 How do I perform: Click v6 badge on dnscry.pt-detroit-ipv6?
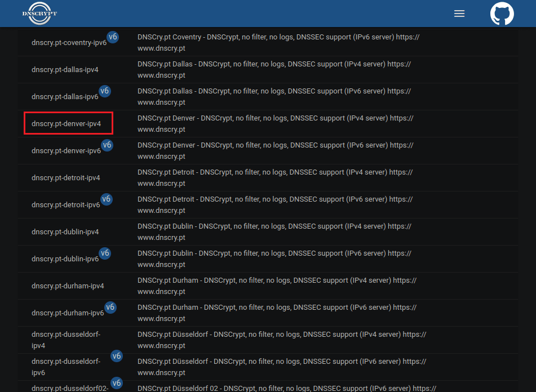point(107,199)
